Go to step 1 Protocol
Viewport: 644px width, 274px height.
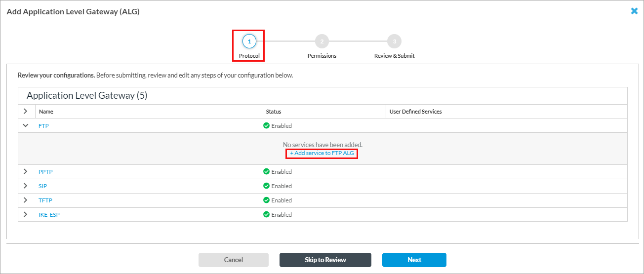[x=249, y=41]
